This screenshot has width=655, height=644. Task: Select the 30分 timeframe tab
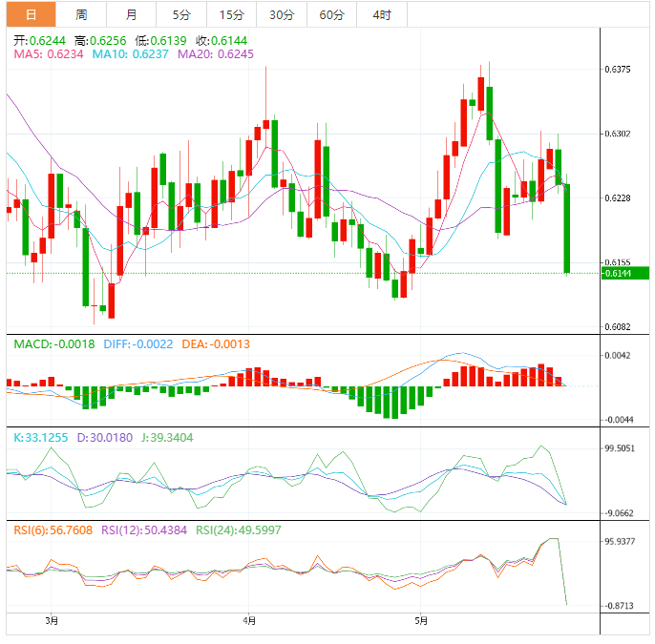click(282, 14)
